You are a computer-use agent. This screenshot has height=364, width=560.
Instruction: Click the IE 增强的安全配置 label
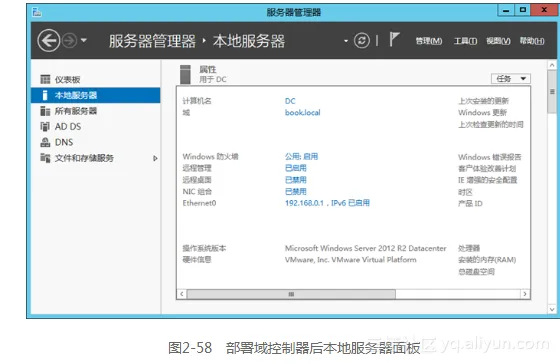[488, 180]
